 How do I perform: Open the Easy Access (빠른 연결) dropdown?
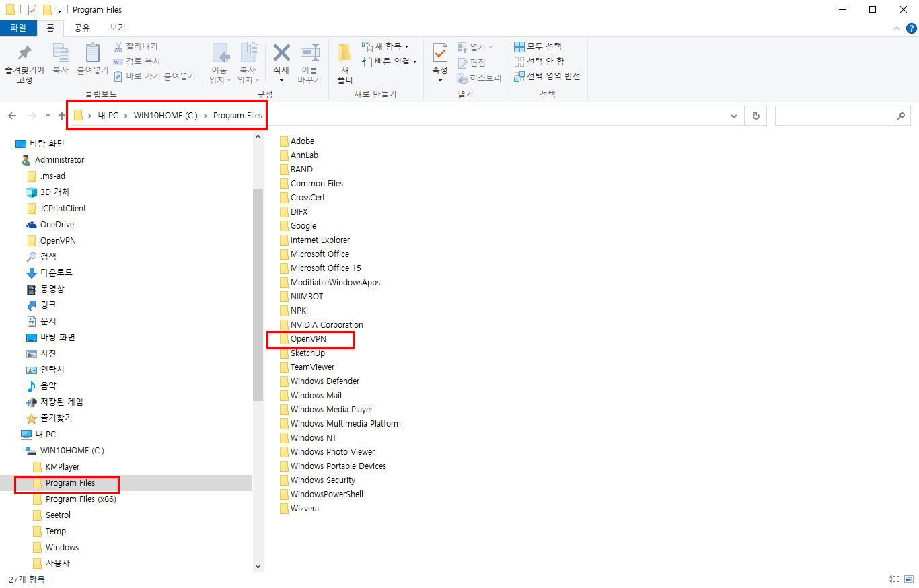[x=390, y=61]
